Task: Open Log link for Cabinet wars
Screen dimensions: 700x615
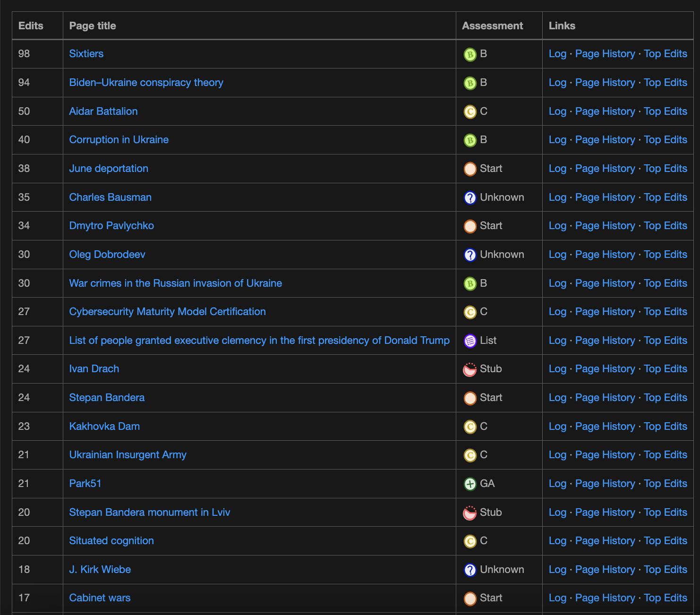Action: click(557, 598)
